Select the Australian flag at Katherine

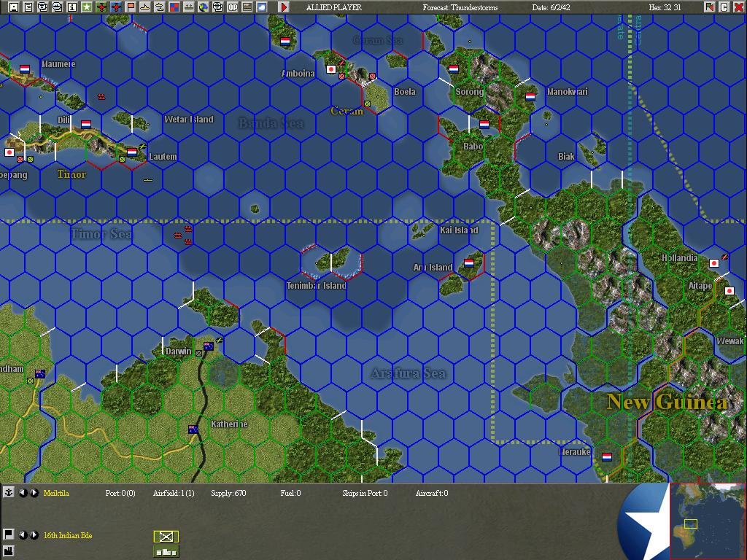click(193, 429)
